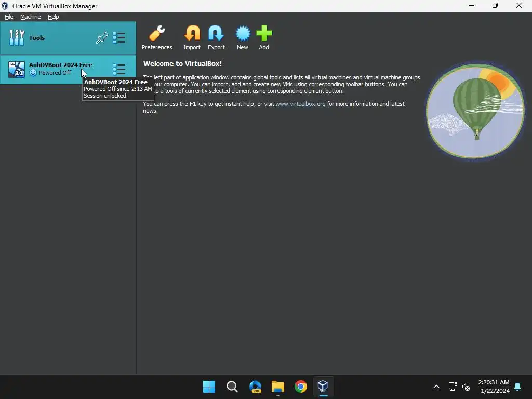Viewport: 532px width, 399px height.
Task: Open the Windows Start menu
Action: coord(209,387)
